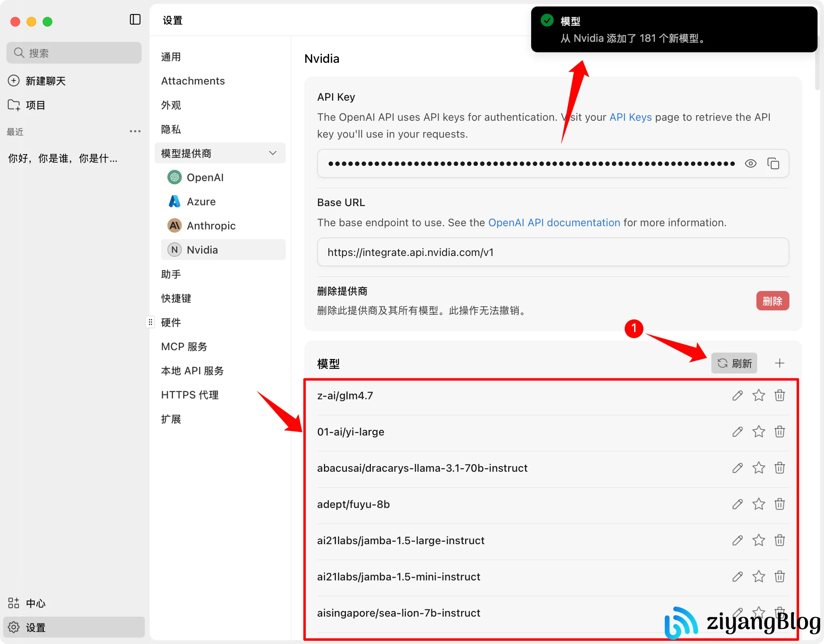Delete the adept/fuyu-8b model

pos(779,504)
